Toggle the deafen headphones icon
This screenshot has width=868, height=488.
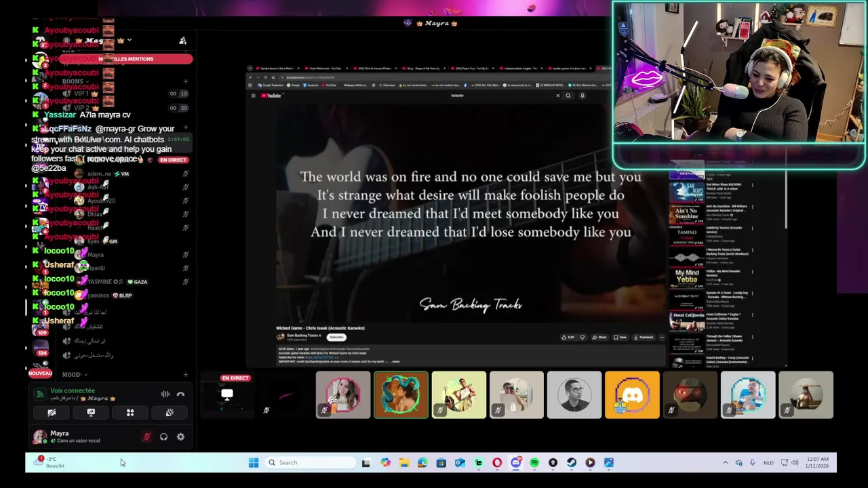tap(163, 437)
